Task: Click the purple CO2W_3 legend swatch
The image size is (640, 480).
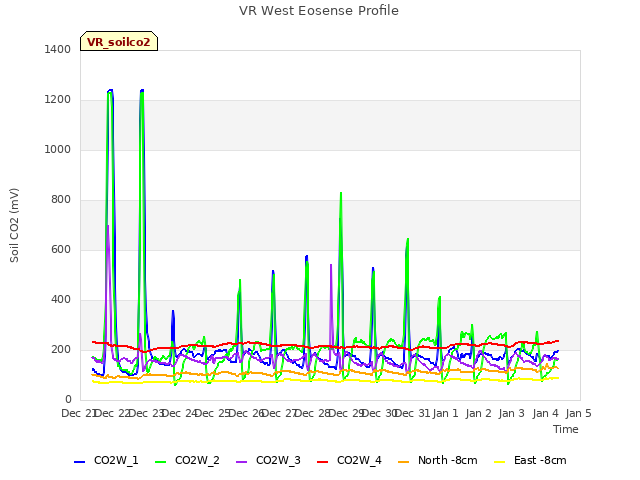Action: (241, 461)
